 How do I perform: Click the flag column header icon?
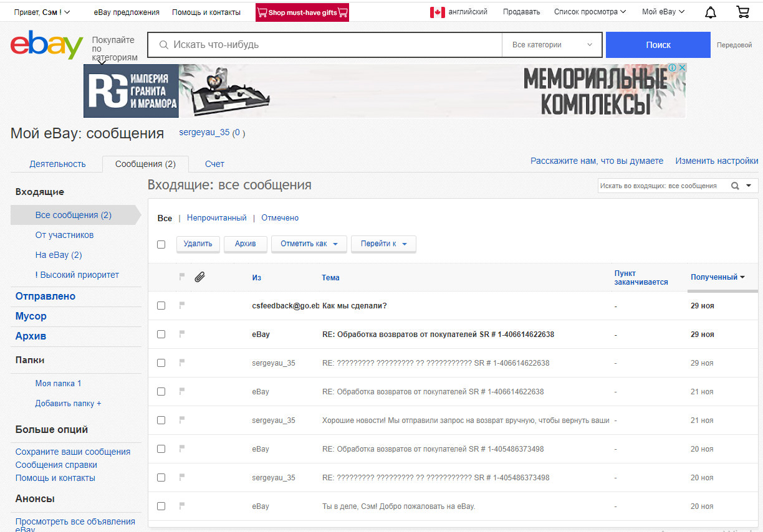182,276
